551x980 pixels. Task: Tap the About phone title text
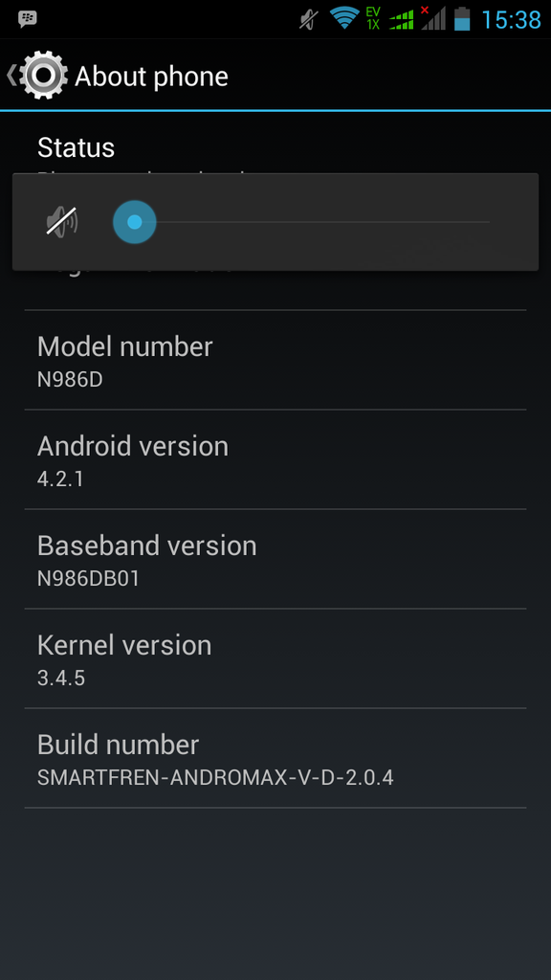151,77
